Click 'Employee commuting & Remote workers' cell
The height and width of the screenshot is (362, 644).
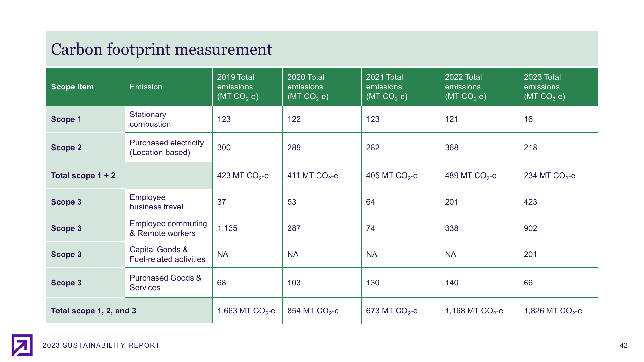pyautogui.click(x=168, y=228)
